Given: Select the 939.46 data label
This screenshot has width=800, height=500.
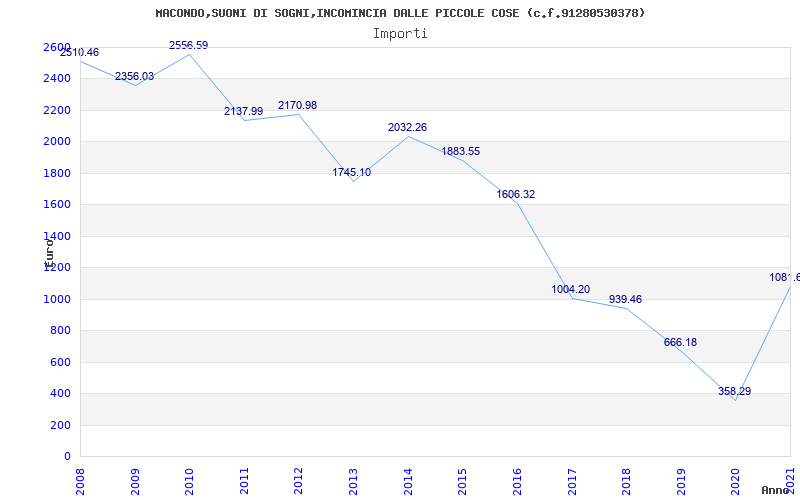Looking at the screenshot, I should pyautogui.click(x=625, y=299).
